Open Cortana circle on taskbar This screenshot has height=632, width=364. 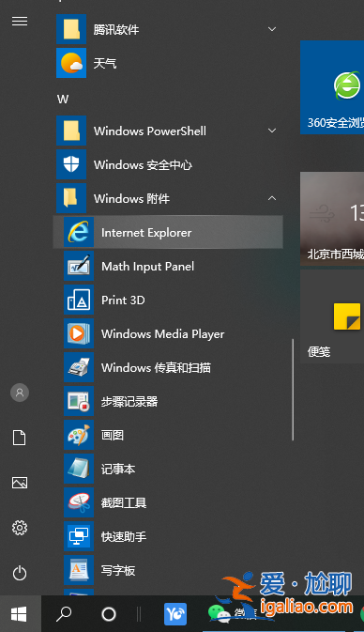pyautogui.click(x=108, y=614)
